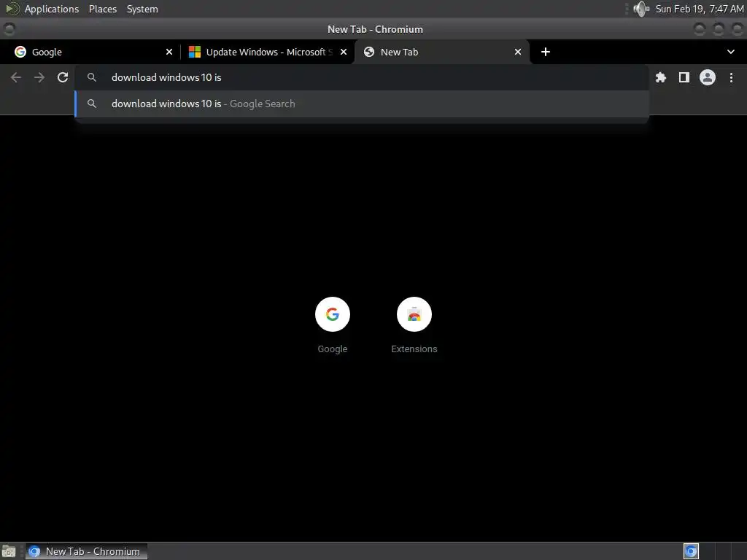Click the Google favicon on first tab
The width and height of the screenshot is (747, 560).
(20, 52)
